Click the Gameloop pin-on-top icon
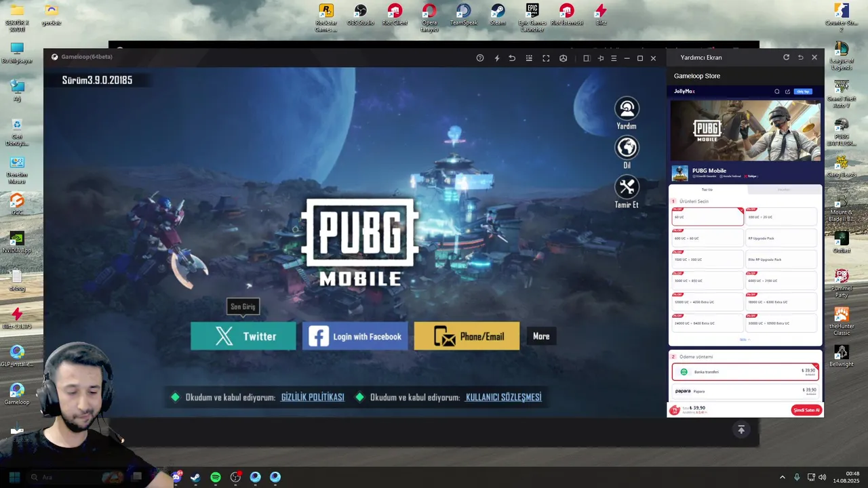Screen dimensions: 868x488 pyautogui.click(x=600, y=58)
